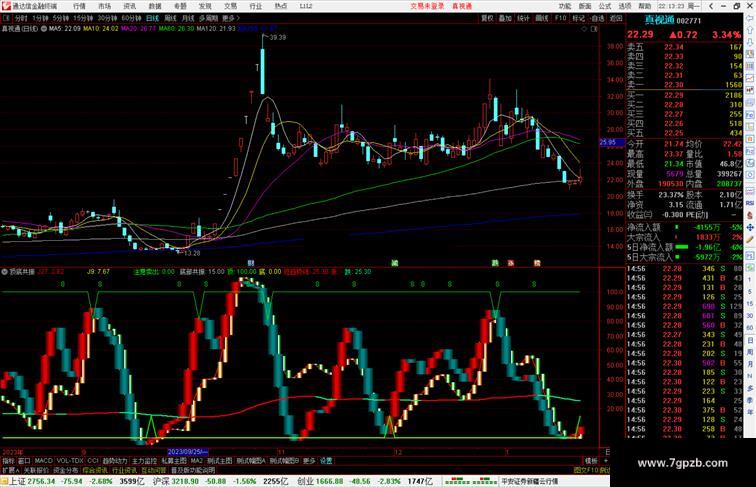Click the status icon left of 上证
The height and width of the screenshot is (487, 756).
coord(4,481)
